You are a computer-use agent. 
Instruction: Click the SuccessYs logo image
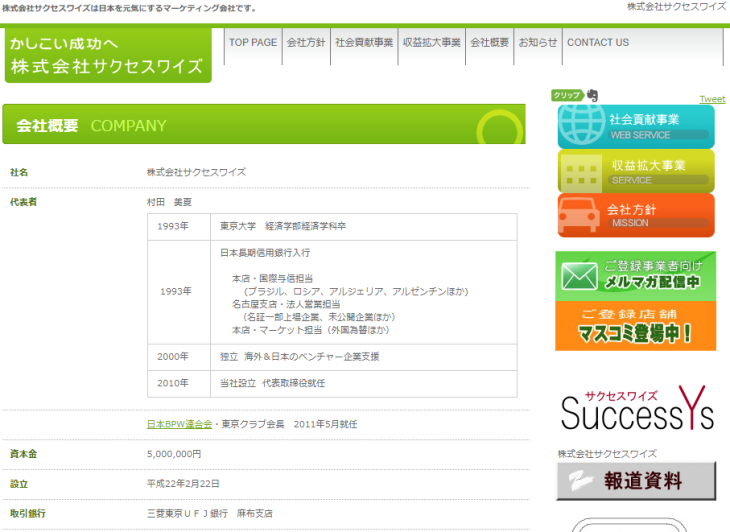click(637, 408)
